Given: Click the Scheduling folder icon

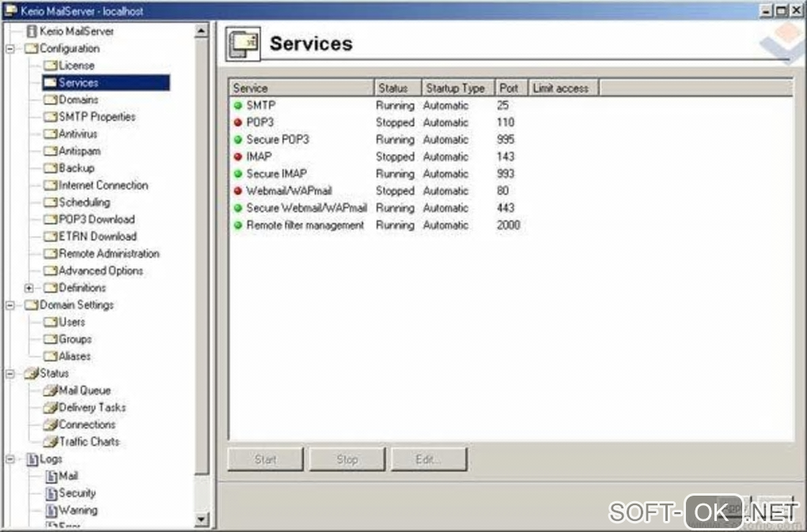Looking at the screenshot, I should point(51,202).
